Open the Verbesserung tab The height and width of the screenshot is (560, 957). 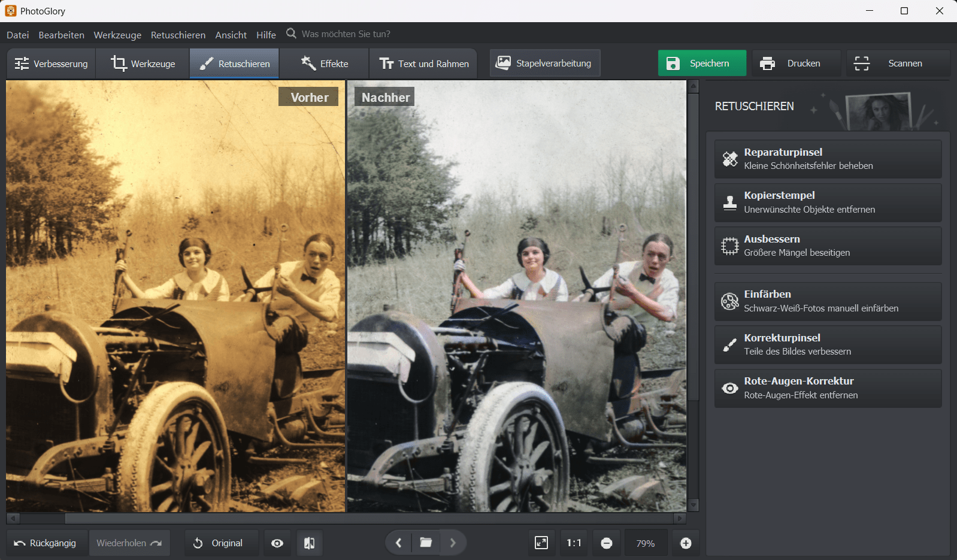pyautogui.click(x=52, y=63)
